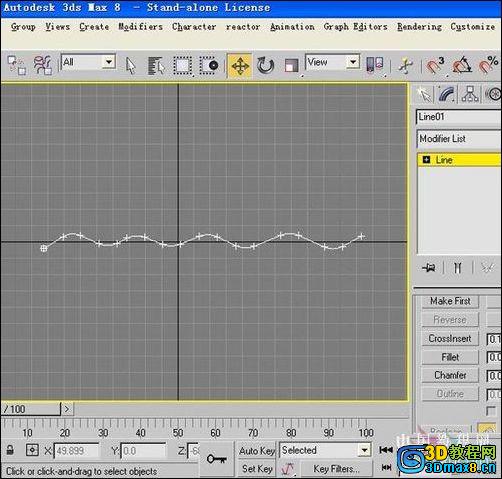Activate the Select and Scale tool
Screen dimensions: 502x479
(292, 65)
